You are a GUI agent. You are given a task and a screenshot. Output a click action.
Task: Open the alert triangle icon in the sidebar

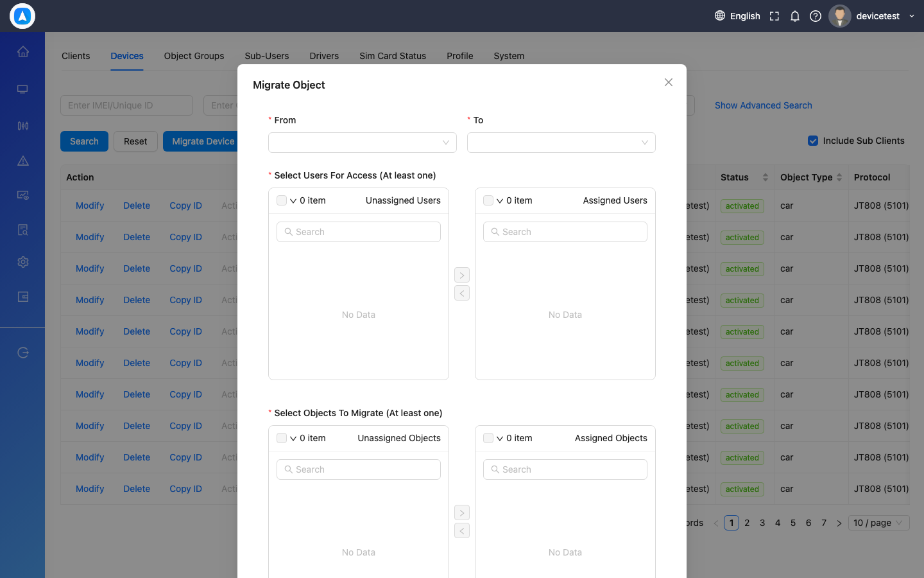coord(23,161)
